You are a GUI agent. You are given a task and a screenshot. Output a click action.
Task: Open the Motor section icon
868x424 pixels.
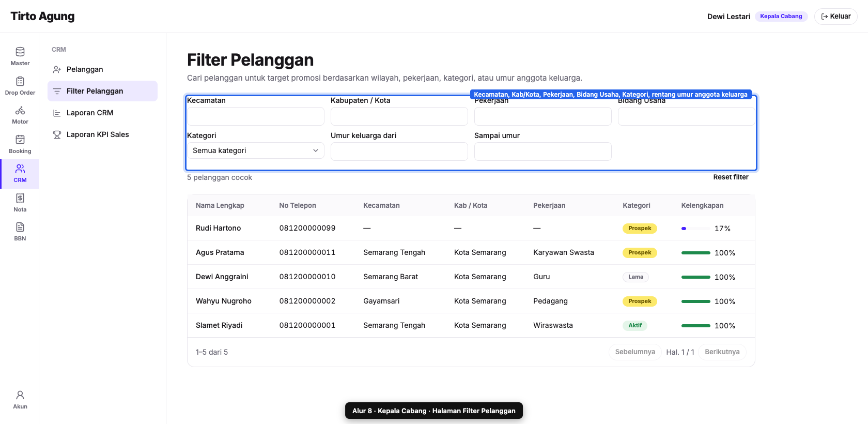[20, 110]
